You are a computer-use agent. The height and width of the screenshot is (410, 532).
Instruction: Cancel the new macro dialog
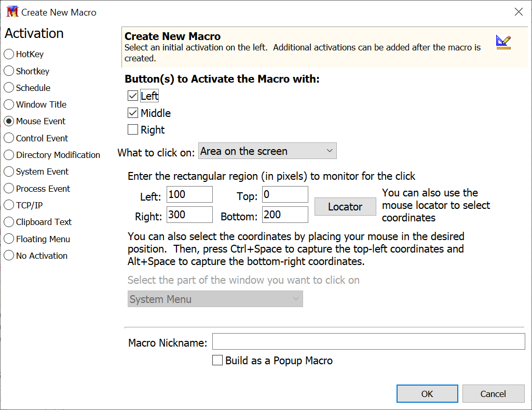pyautogui.click(x=493, y=394)
